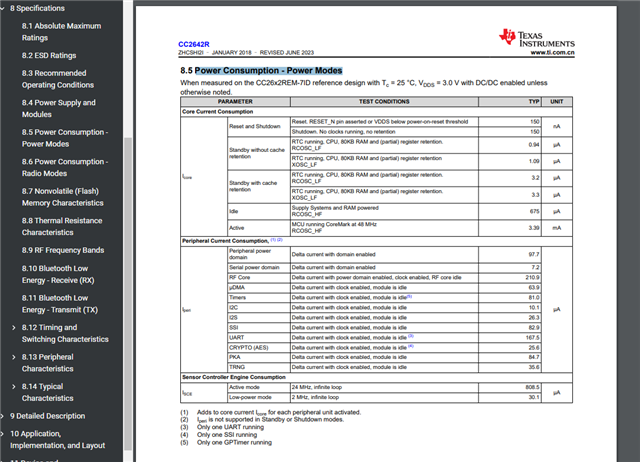This screenshot has height=462, width=640.
Task: Go to 8.3 Recommended Operating Conditions
Action: point(58,79)
